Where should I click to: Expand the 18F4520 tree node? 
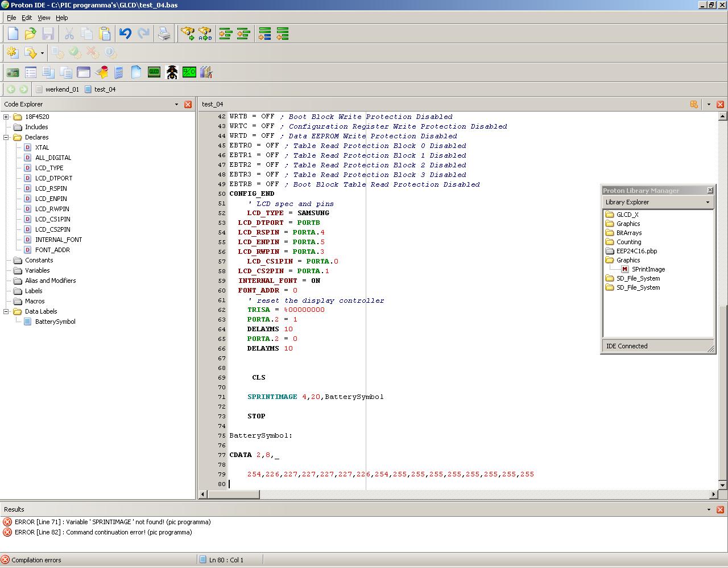(x=6, y=117)
